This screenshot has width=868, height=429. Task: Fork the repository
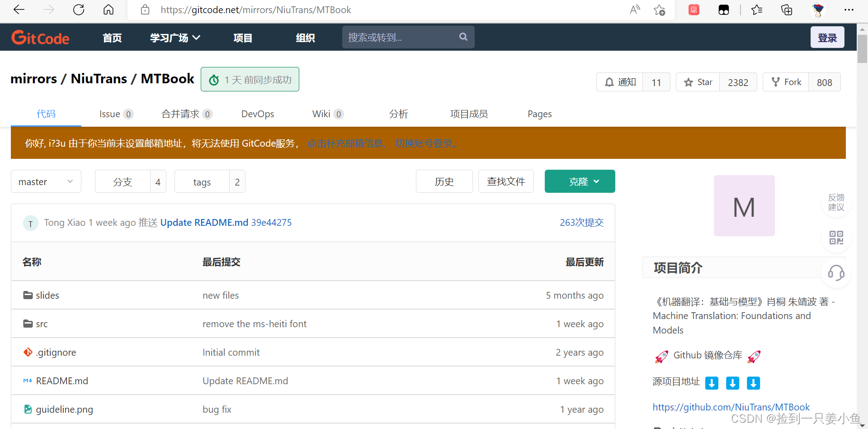[786, 82]
